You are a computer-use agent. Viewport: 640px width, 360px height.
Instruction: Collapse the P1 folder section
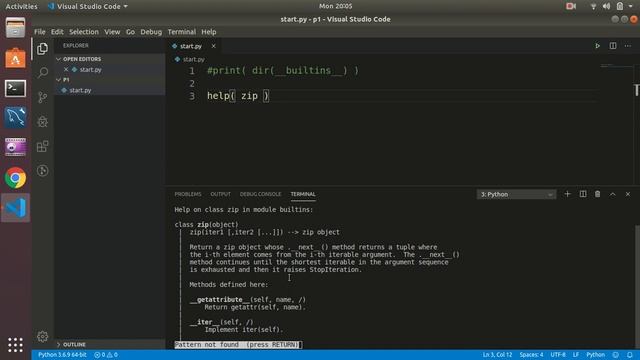pos(59,80)
